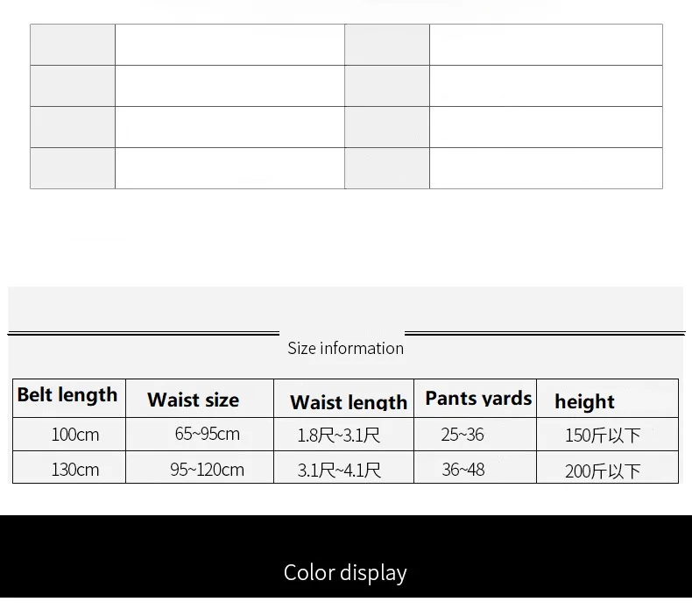Click the 95~120cm waist size cell
692x616 pixels.
200,467
